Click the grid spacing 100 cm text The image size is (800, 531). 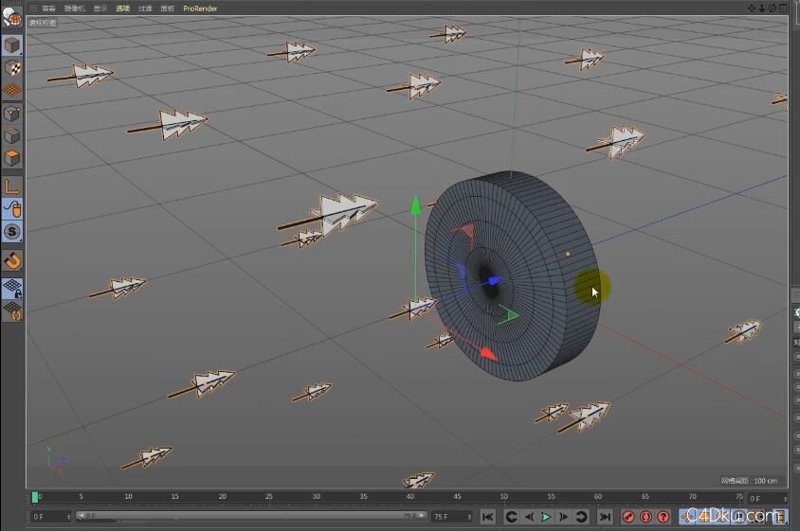pos(749,481)
